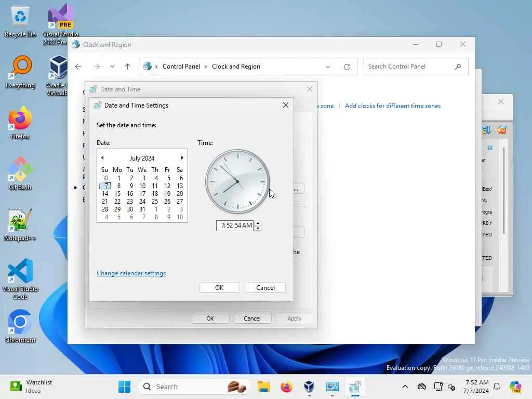This screenshot has width=532, height=399.
Task: Open File Explorer from the taskbar
Action: 263,387
